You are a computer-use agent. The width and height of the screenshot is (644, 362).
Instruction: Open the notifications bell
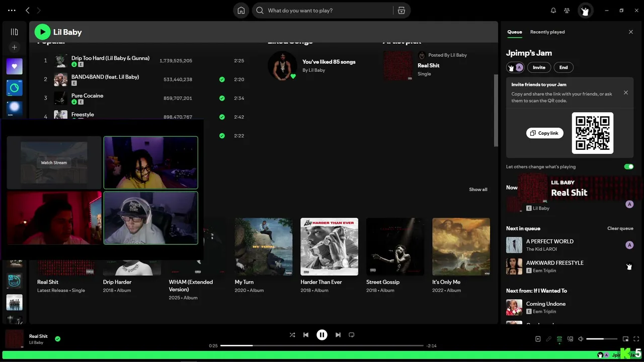(553, 10)
